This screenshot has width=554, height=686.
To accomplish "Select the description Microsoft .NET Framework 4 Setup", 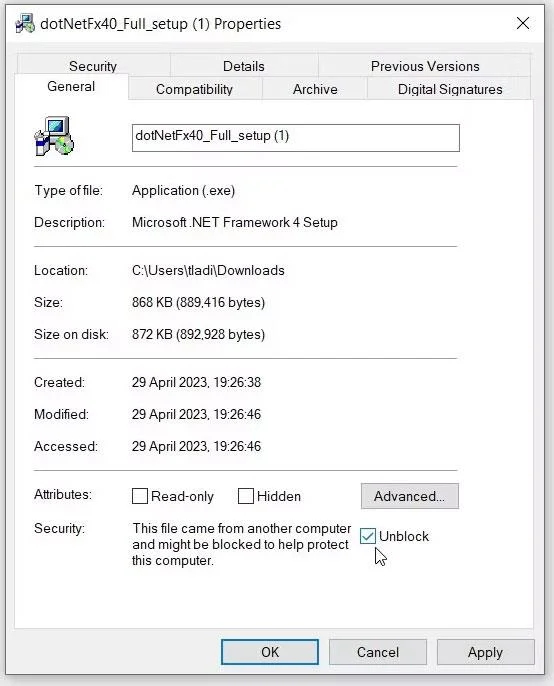I will pos(235,222).
